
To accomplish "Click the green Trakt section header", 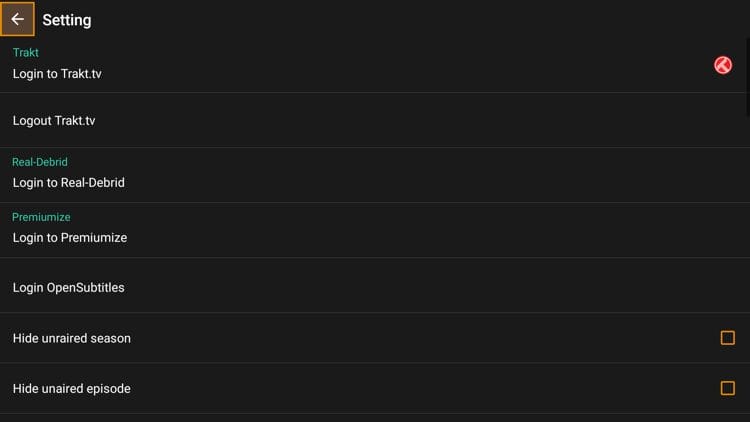I will tap(26, 52).
